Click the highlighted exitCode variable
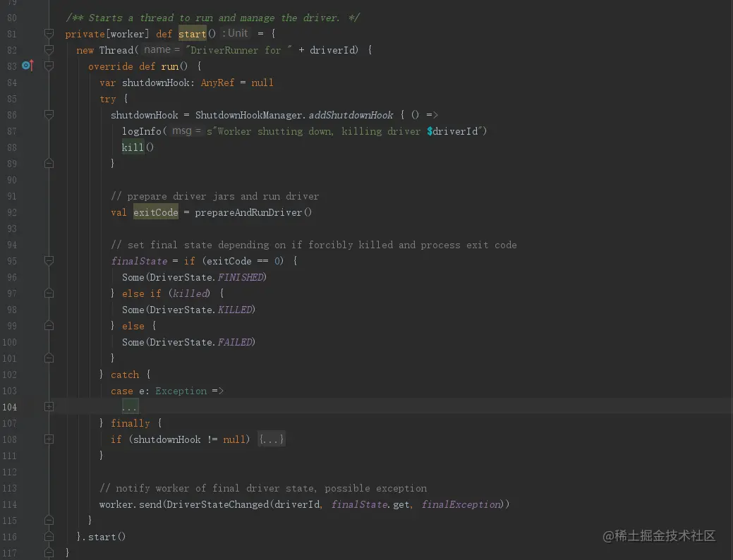 (156, 212)
